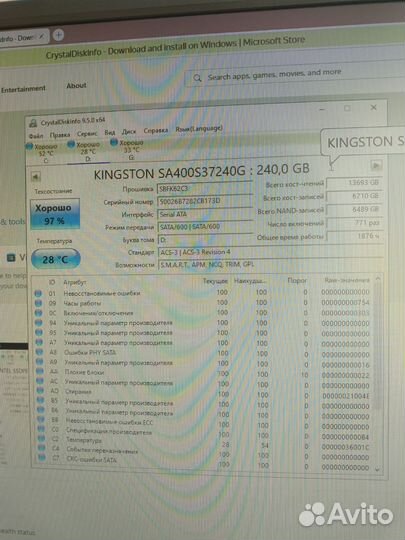
Task: Go to next disk with right arrow button
Action: pos(376,165)
